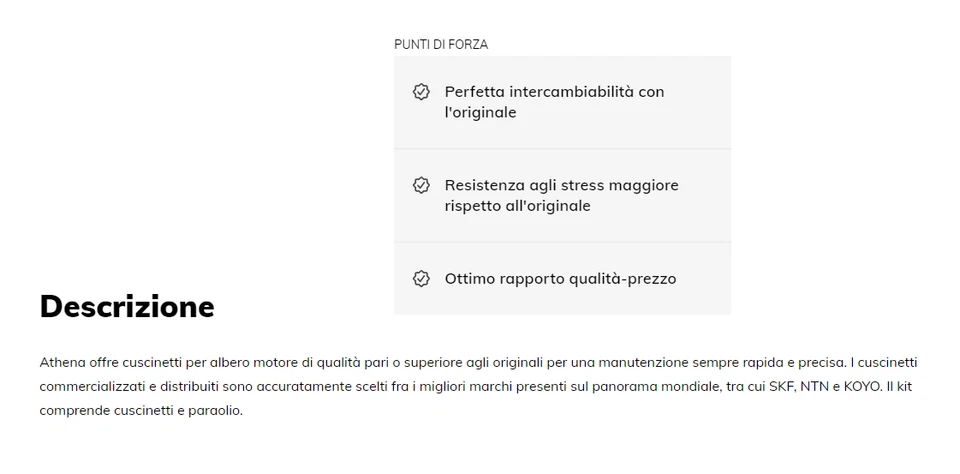Click the check badge beside Resistenza agli stress
The height and width of the screenshot is (474, 960).
tap(421, 185)
